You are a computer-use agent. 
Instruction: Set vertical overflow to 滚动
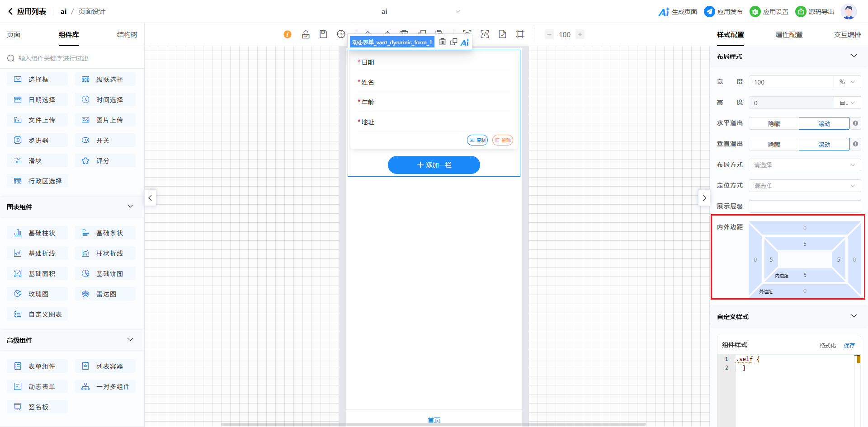824,145
